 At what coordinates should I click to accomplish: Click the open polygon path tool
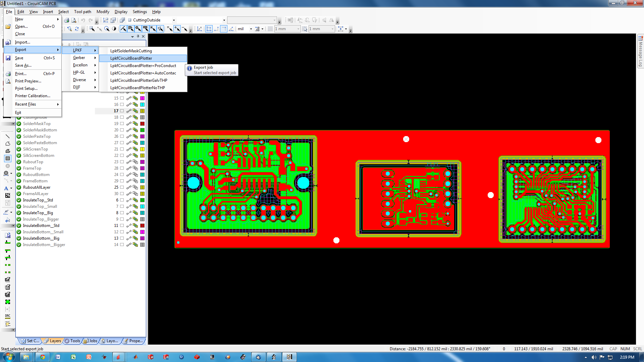coord(8,144)
